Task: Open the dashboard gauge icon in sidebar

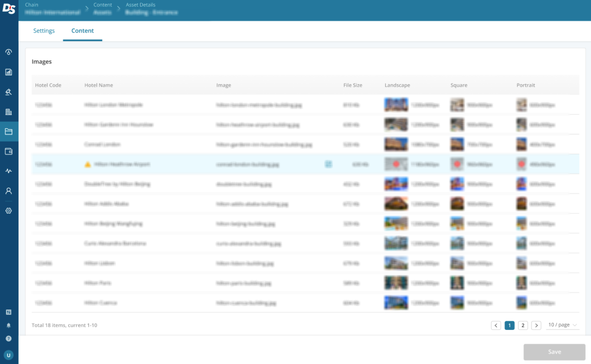Action: (9, 52)
